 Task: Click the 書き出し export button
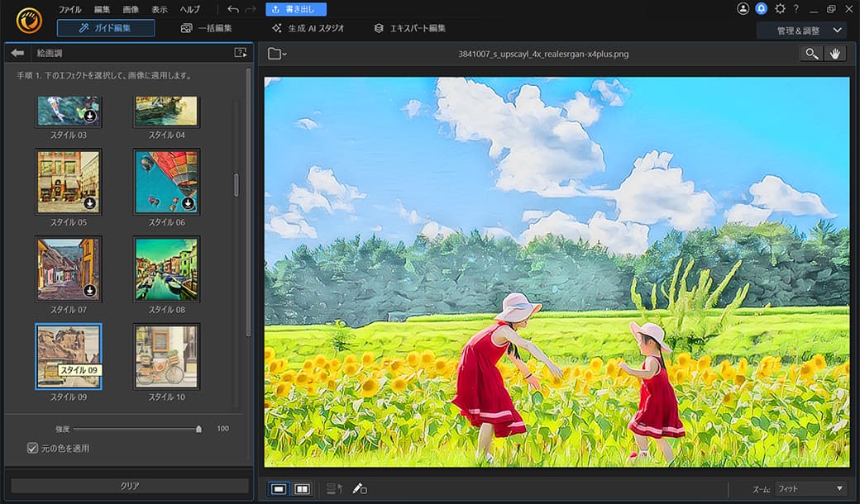point(296,8)
